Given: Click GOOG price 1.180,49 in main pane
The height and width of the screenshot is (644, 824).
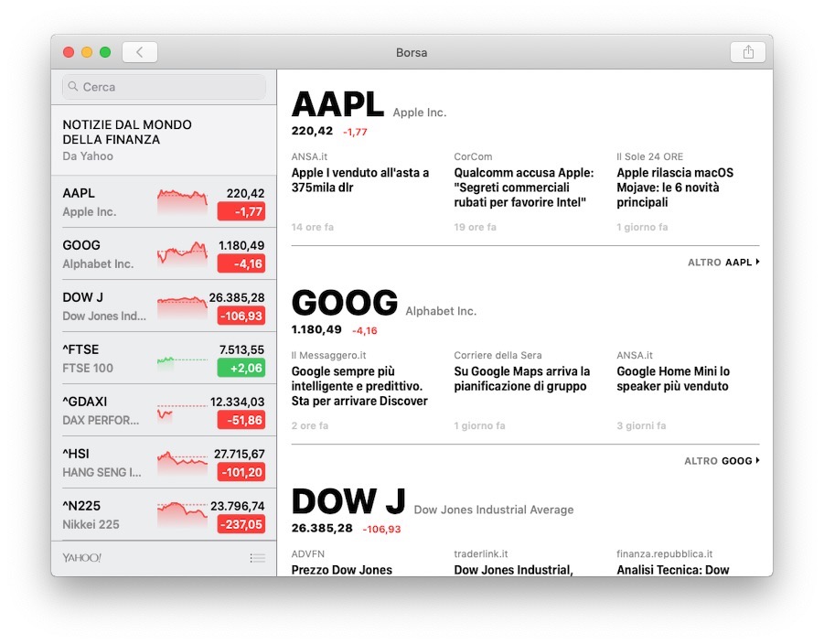Looking at the screenshot, I should click(316, 329).
